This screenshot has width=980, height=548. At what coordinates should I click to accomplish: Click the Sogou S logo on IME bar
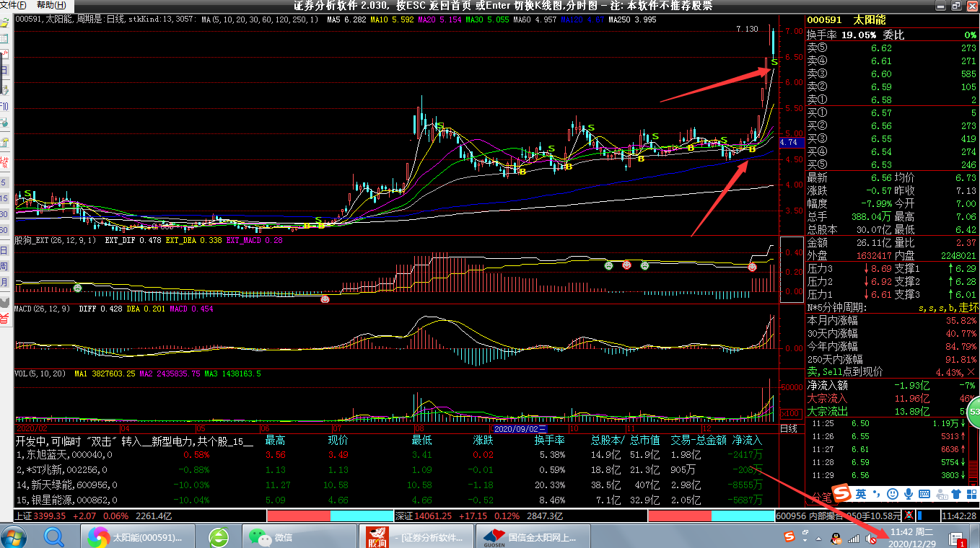(842, 493)
